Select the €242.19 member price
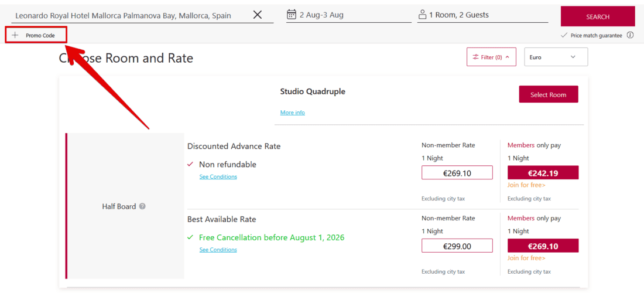644x306 pixels. click(543, 173)
